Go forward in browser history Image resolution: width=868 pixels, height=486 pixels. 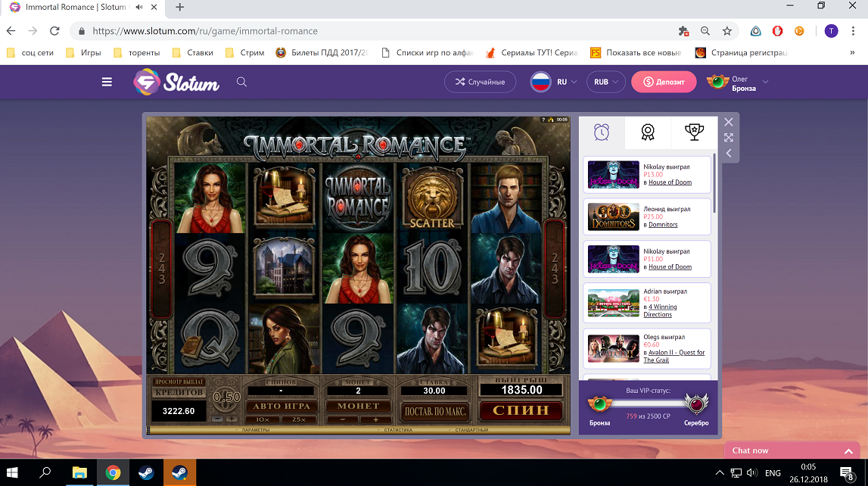[x=33, y=31]
